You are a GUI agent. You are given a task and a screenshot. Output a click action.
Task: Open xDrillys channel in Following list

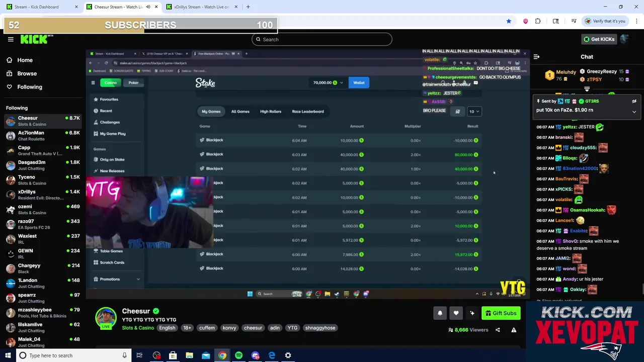43,195
